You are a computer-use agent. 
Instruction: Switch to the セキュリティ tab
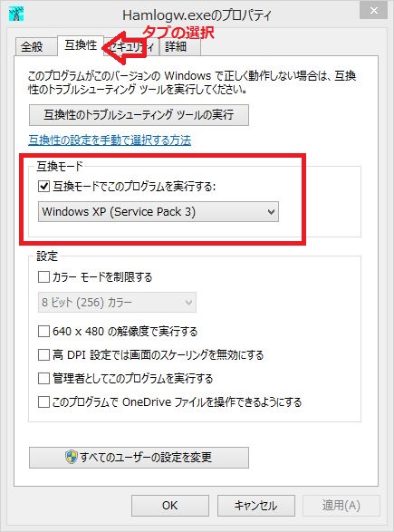coord(131,47)
